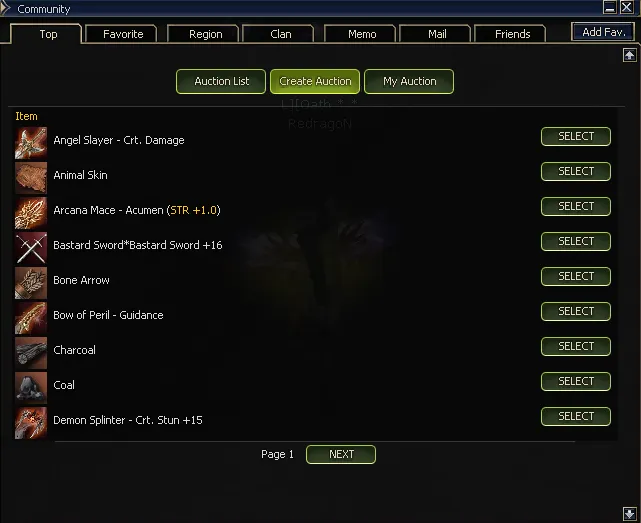
Task: Open the Clan tab
Action: 280,34
